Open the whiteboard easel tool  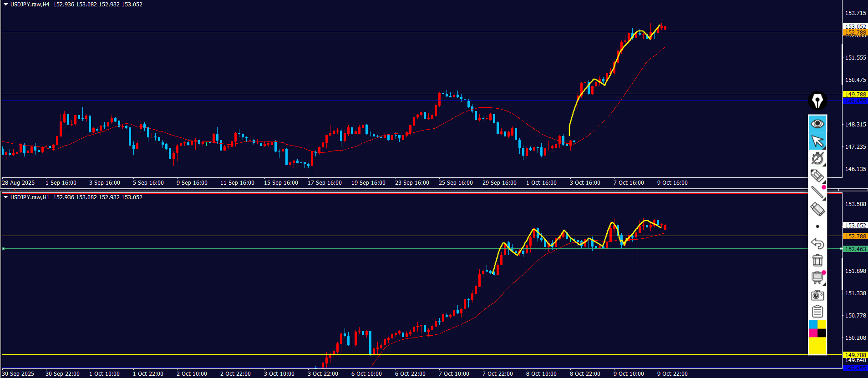coord(817,277)
